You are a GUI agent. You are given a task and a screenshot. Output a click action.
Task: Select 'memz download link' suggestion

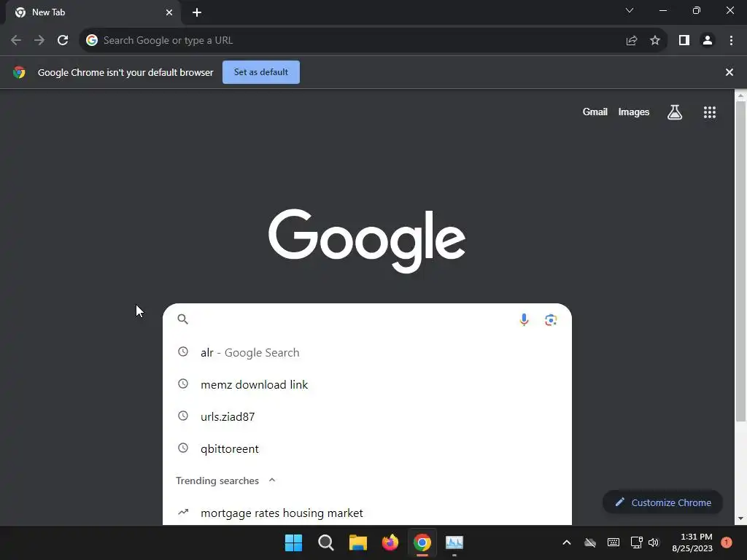click(367, 384)
